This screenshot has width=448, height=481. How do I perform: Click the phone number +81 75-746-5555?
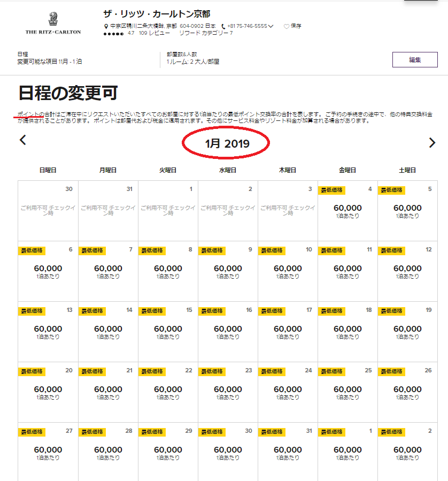[248, 26]
